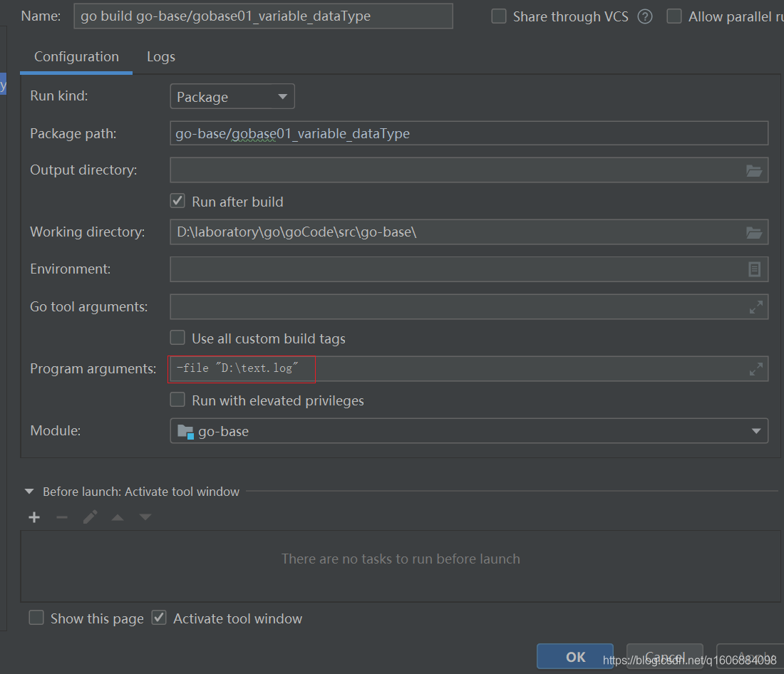The image size is (784, 674).
Task: Enable Run with elevated privileges
Action: click(x=177, y=400)
